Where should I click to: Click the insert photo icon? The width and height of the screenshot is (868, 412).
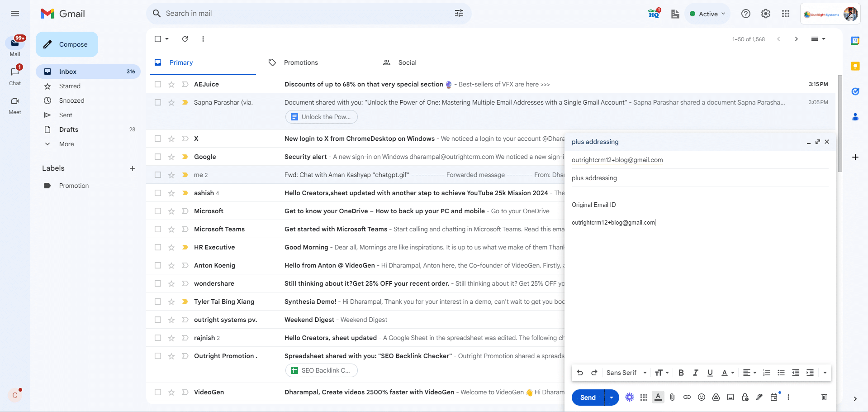730,397
